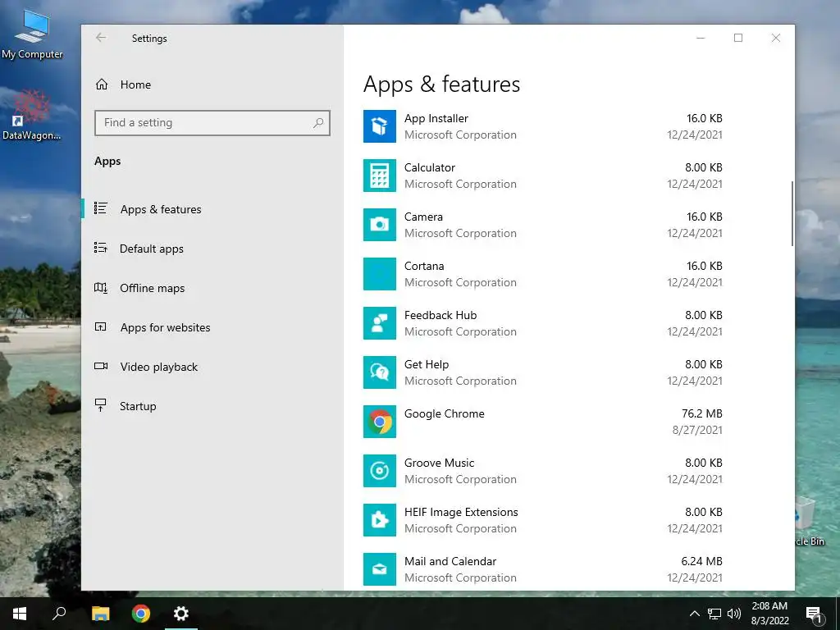Click the Camera app icon
The image size is (840, 630).
tap(379, 225)
